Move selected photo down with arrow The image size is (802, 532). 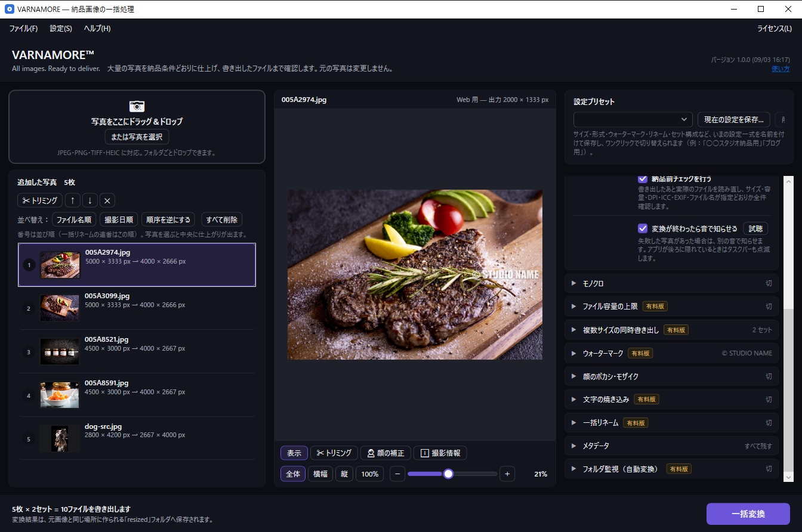(90, 200)
